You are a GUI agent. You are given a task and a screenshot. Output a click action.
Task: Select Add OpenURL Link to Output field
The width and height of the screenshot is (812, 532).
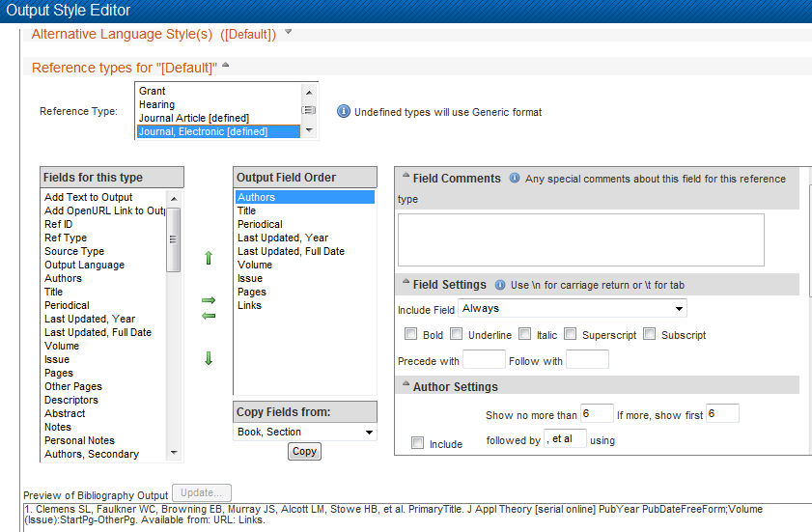click(104, 210)
